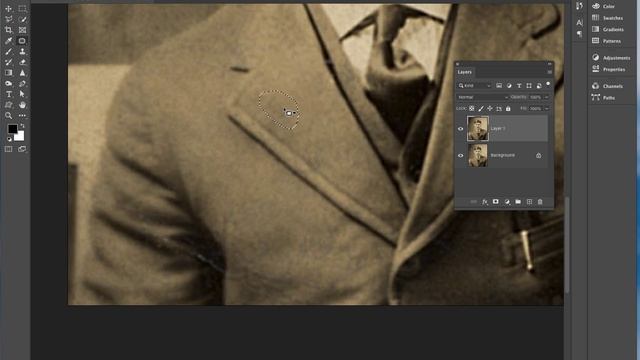Screen dimensions: 640x360
Task: Add a layer mask
Action: [x=496, y=202]
